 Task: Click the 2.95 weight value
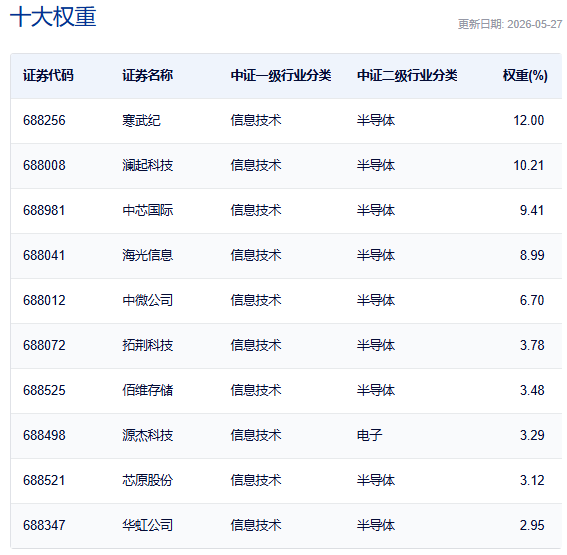[x=532, y=525]
